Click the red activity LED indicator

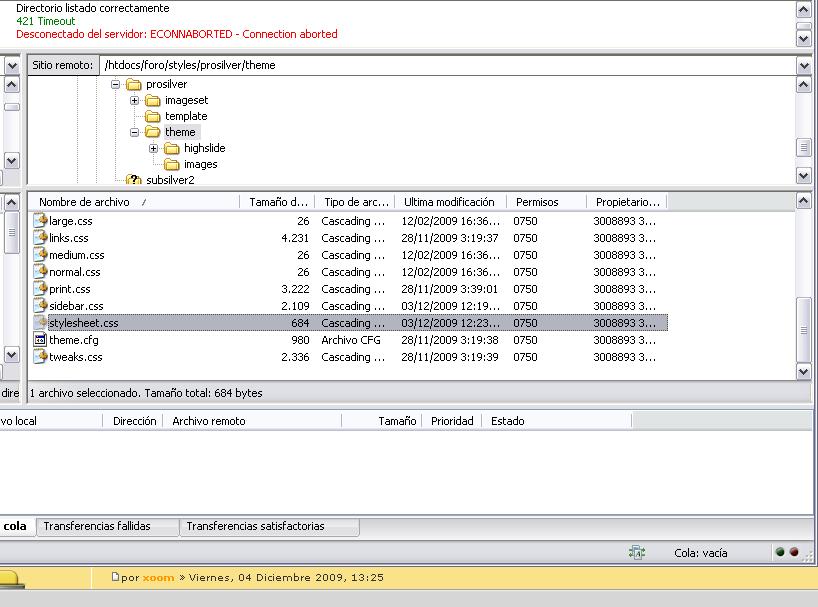coord(794,552)
